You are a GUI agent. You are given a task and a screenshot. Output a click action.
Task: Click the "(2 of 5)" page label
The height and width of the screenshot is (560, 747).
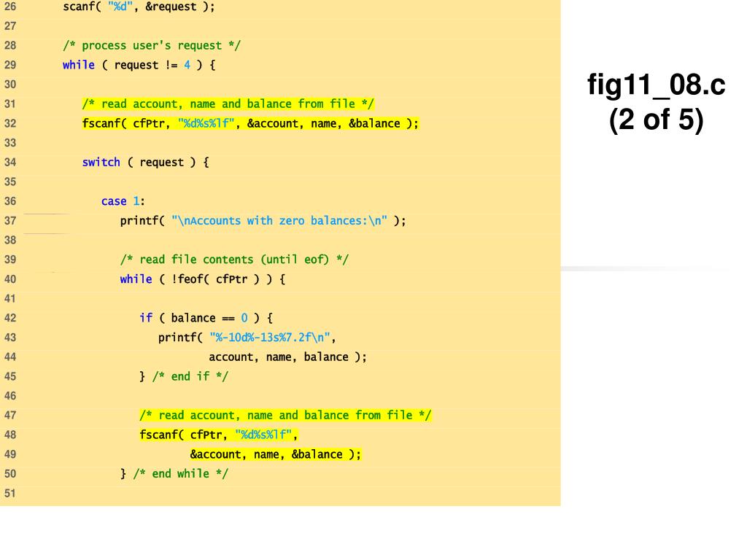656,120
